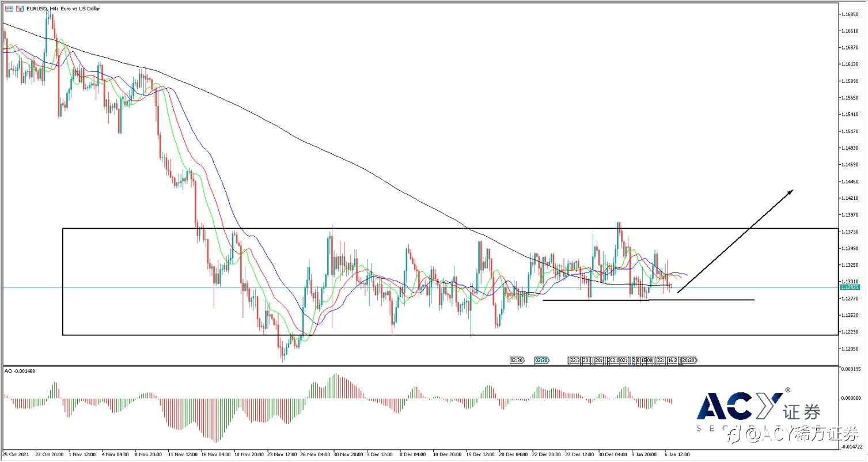The width and height of the screenshot is (868, 462).
Task: Click the 1.15410 price scale label
Action: click(x=851, y=115)
